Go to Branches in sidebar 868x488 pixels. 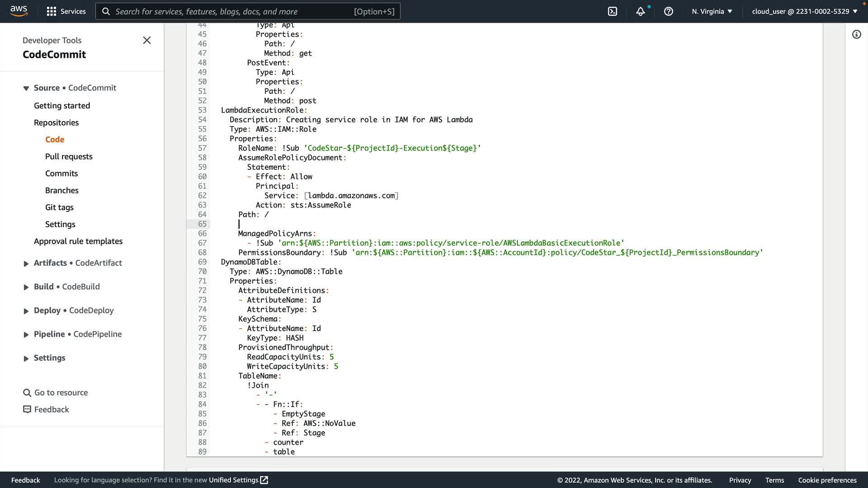click(x=61, y=190)
